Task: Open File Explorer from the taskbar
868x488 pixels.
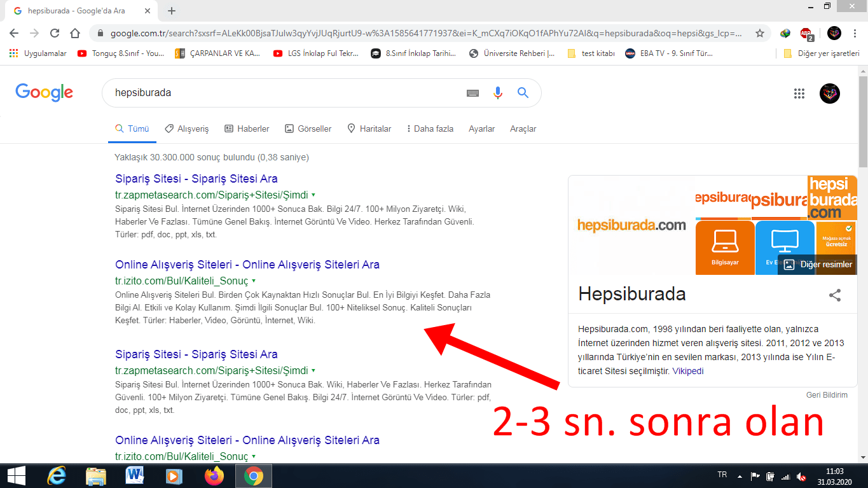Action: [x=96, y=475]
